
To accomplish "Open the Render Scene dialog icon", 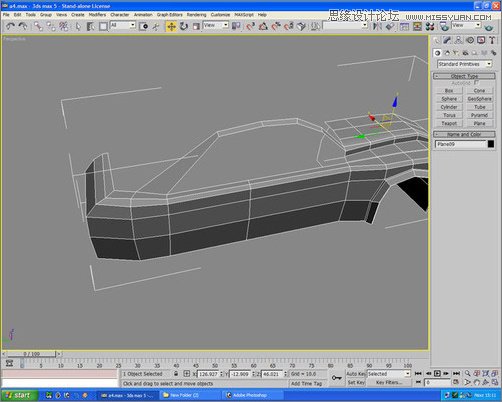I will point(444,26).
